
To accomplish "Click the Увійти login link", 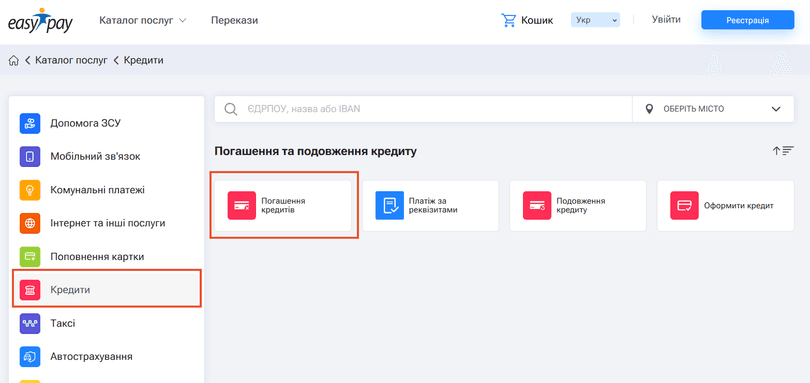I will (666, 20).
